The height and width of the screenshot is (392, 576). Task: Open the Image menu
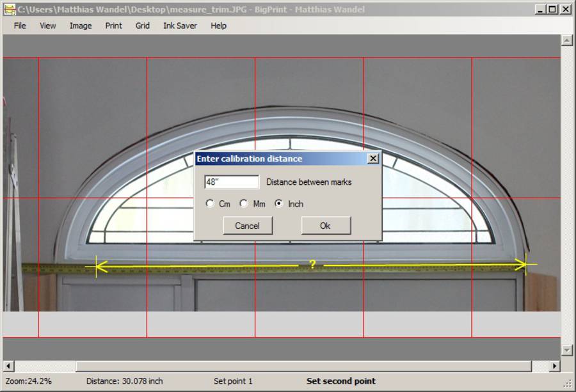pyautogui.click(x=81, y=26)
